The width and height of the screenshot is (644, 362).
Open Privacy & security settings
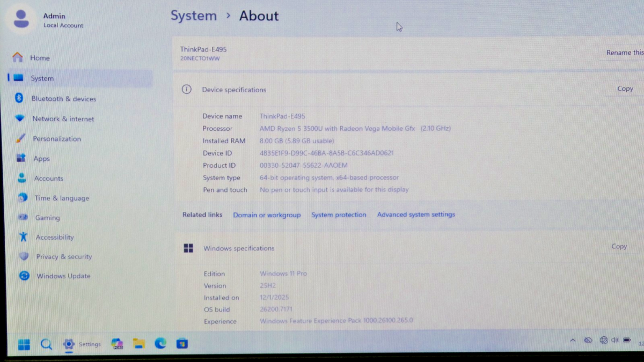[x=63, y=257]
